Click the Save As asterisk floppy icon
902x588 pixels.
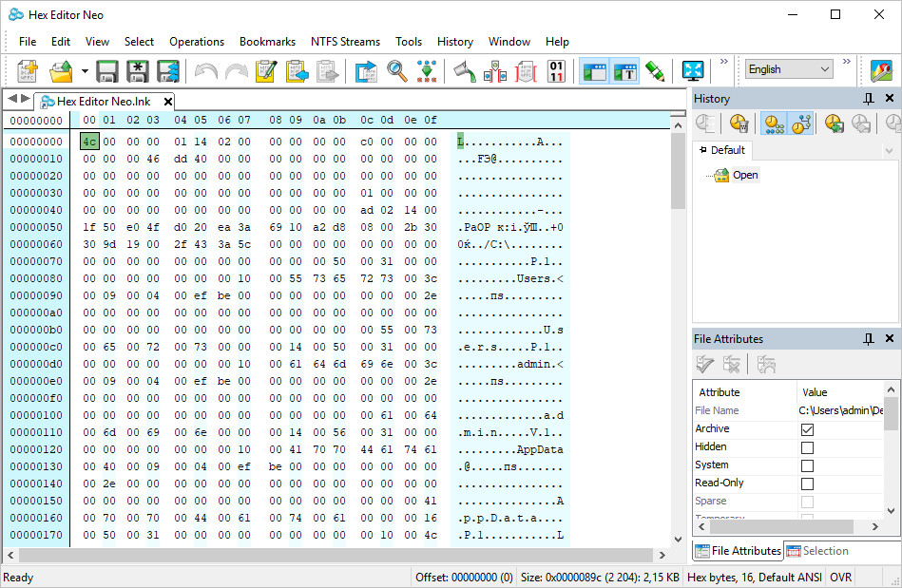point(138,71)
